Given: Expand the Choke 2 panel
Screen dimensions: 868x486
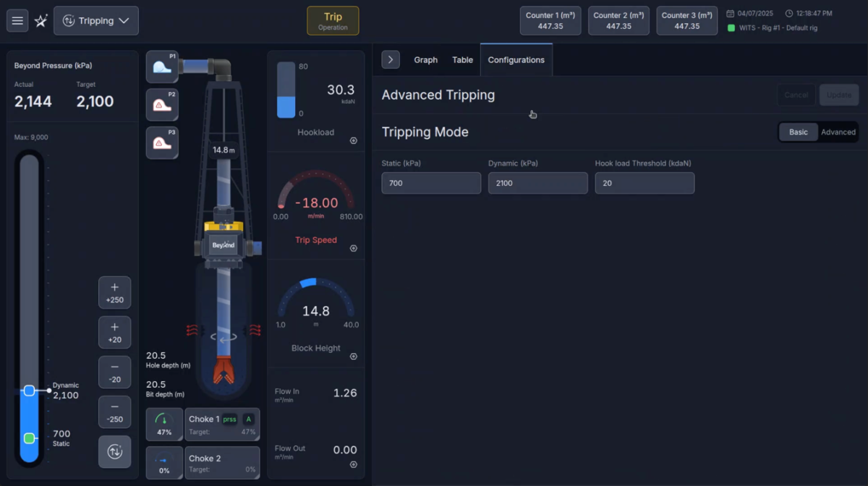Looking at the screenshot, I should pyautogui.click(x=221, y=463).
